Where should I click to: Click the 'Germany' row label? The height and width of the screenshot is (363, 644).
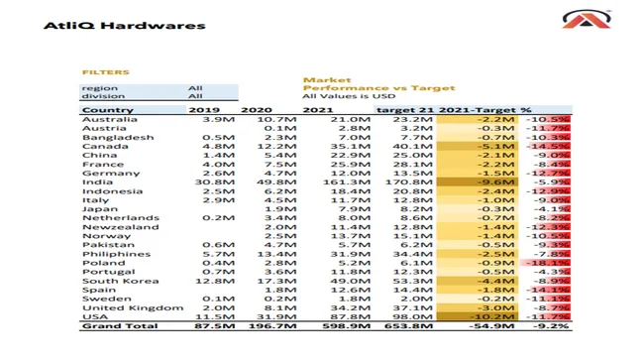111,174
